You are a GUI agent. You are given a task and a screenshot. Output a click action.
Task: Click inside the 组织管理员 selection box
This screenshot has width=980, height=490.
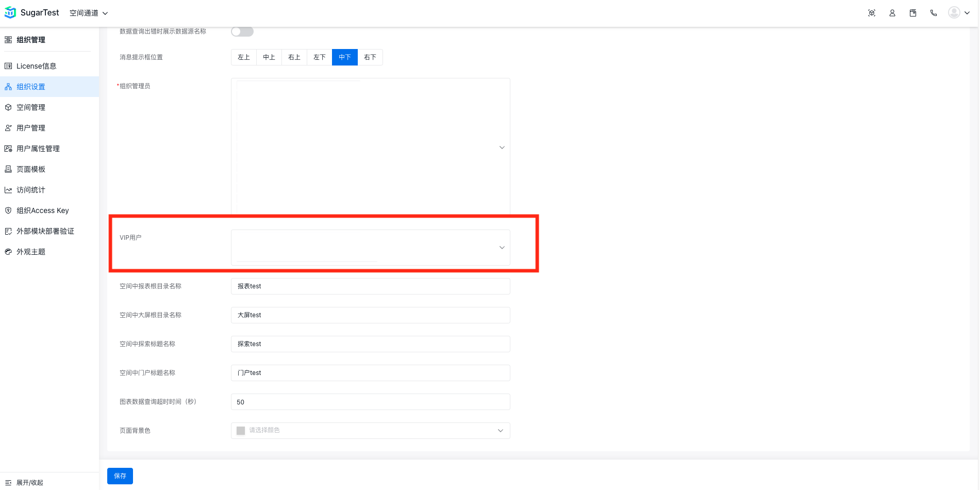[371, 146]
